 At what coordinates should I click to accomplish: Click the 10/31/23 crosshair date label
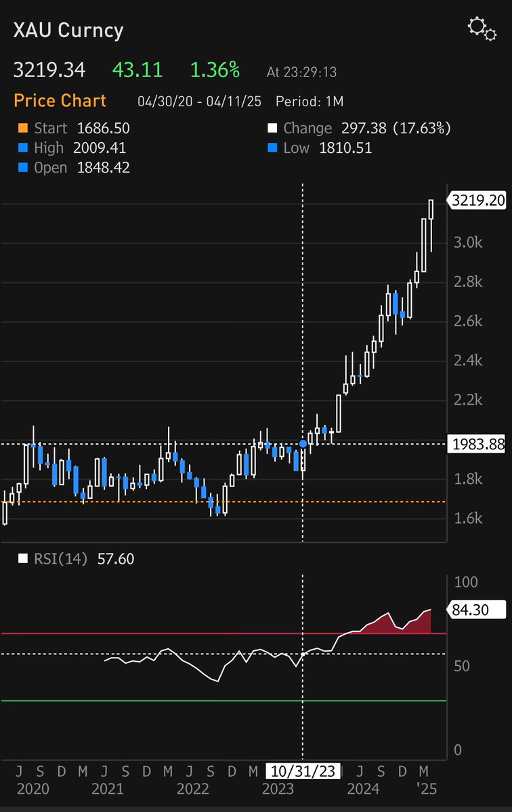click(303, 771)
